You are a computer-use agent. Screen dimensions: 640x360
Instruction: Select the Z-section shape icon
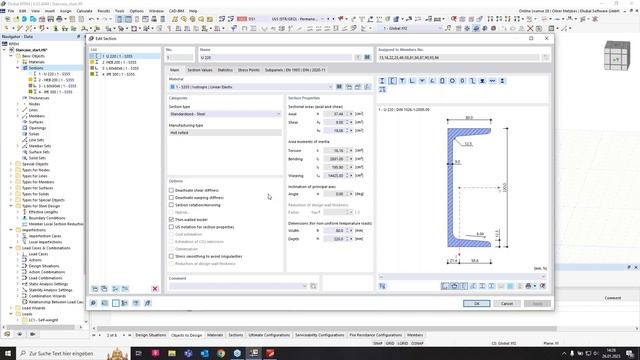(472, 81)
